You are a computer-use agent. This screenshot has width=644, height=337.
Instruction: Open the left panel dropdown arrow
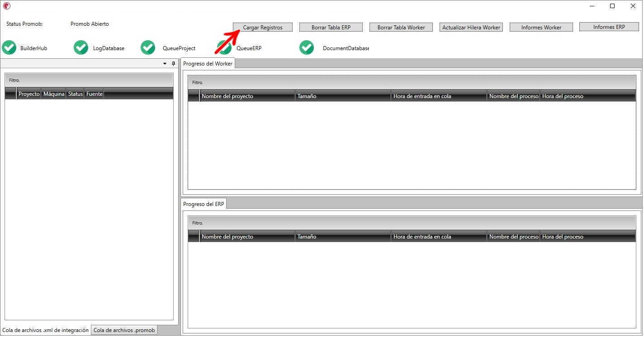tap(165, 64)
